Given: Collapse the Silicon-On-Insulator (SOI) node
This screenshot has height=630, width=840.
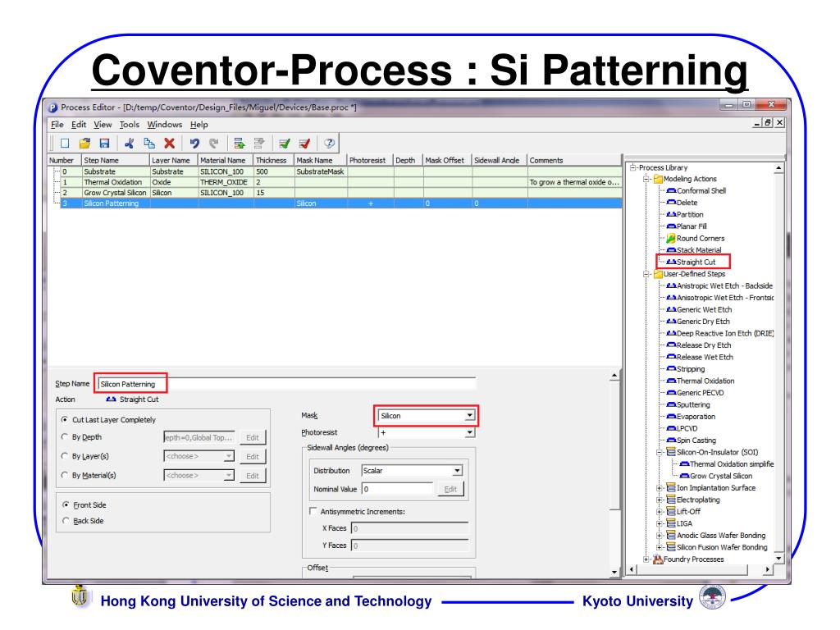Looking at the screenshot, I should tap(660, 452).
